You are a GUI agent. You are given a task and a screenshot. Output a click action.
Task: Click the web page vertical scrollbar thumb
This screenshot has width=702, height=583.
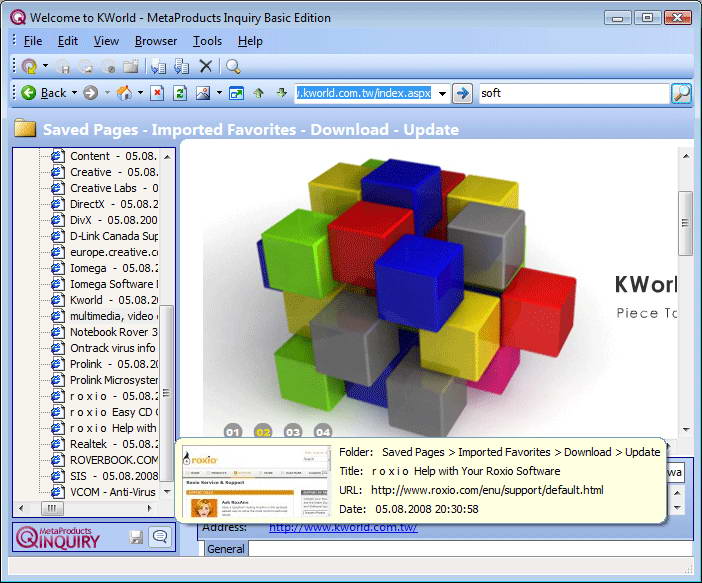[x=685, y=223]
